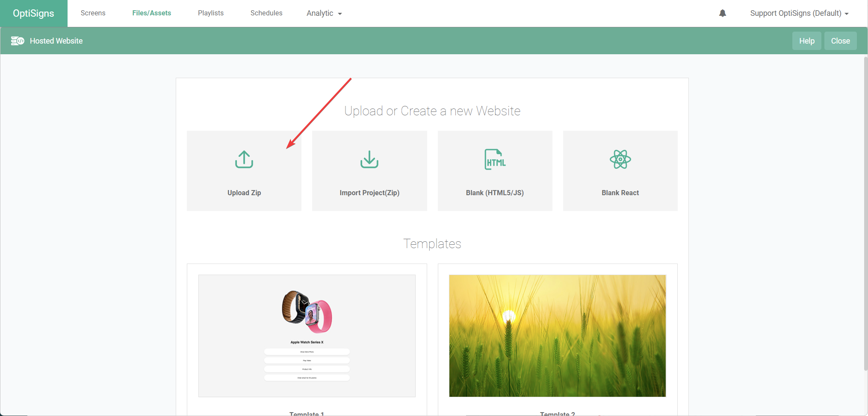Viewport: 868px width, 416px height.
Task: Select the Blank HTML file icon
Action: [x=495, y=159]
